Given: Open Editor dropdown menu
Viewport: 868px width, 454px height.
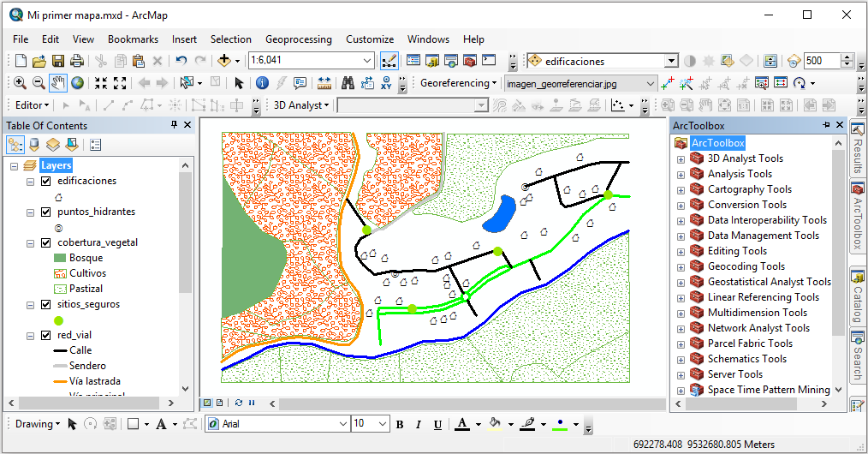Looking at the screenshot, I should click(x=32, y=105).
